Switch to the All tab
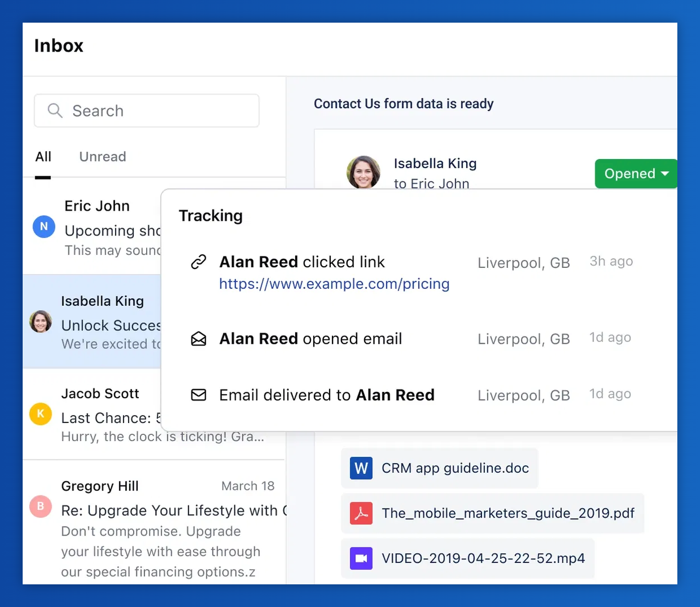 point(43,157)
